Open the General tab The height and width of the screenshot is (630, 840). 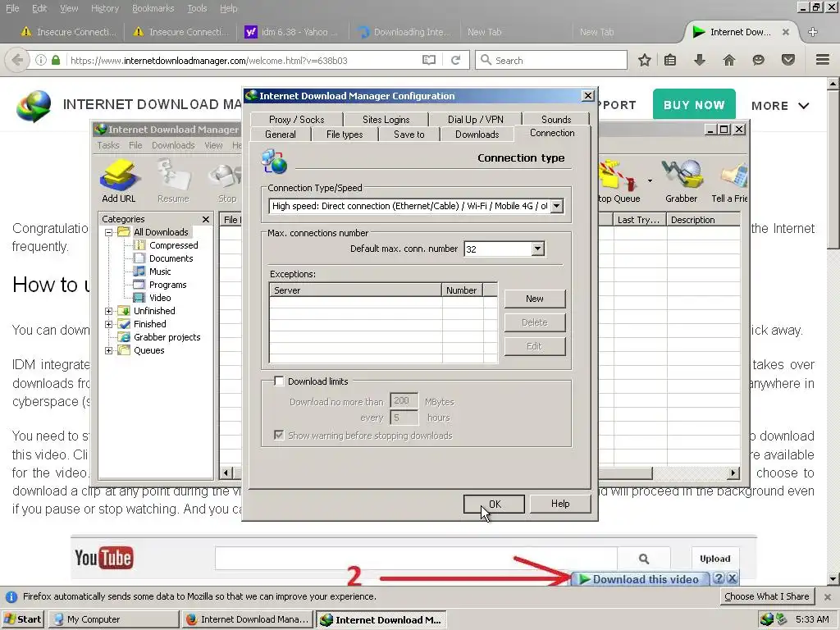[281, 135]
